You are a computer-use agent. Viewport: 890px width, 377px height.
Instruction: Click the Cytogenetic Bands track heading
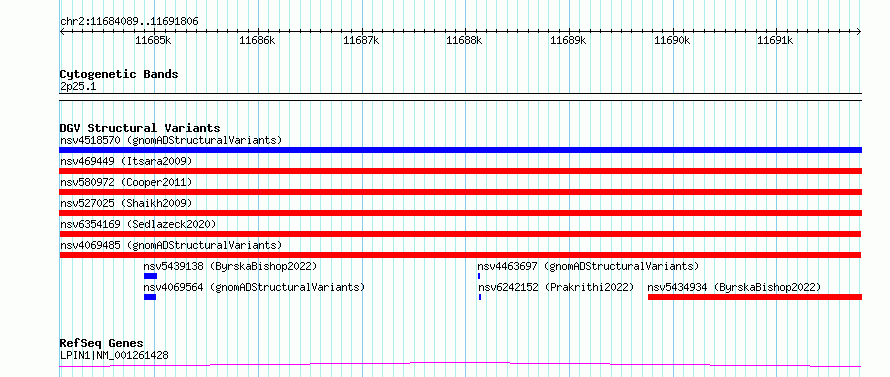point(119,74)
